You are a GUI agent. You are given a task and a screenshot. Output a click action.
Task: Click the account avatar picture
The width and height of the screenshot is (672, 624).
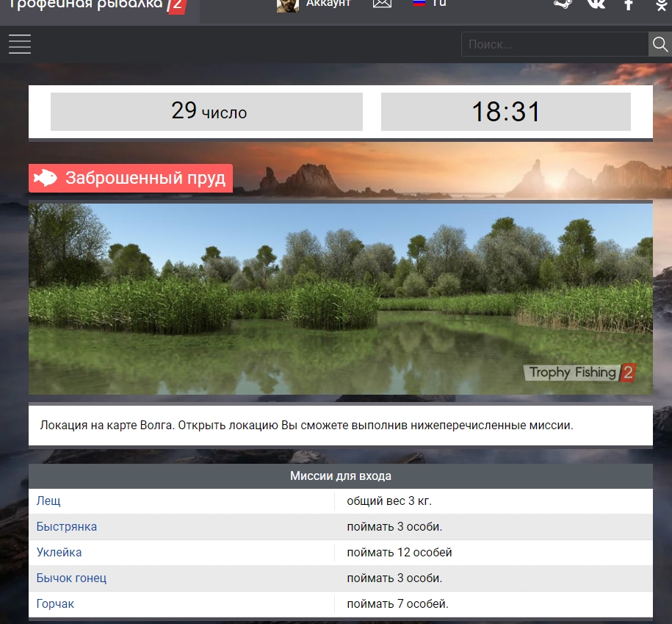[x=287, y=4]
